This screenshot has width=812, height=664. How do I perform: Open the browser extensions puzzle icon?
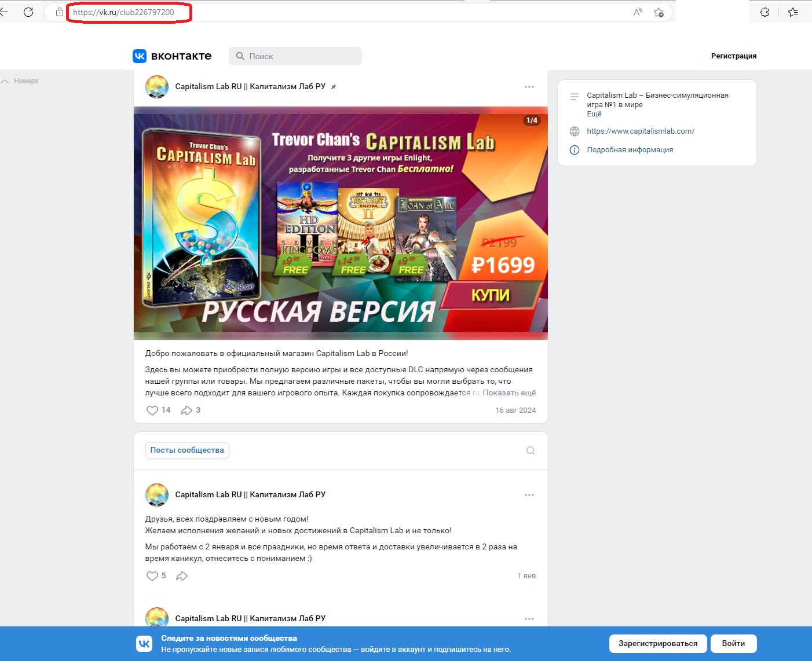765,12
